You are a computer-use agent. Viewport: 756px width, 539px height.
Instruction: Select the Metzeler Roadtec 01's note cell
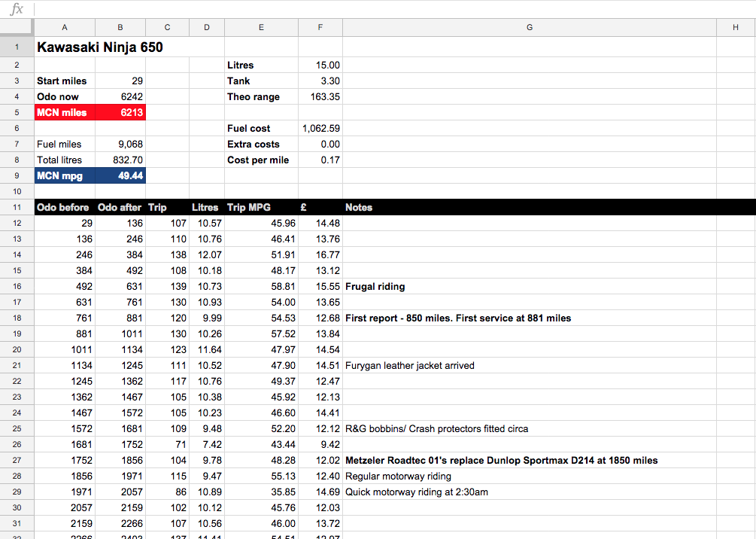pyautogui.click(x=530, y=461)
